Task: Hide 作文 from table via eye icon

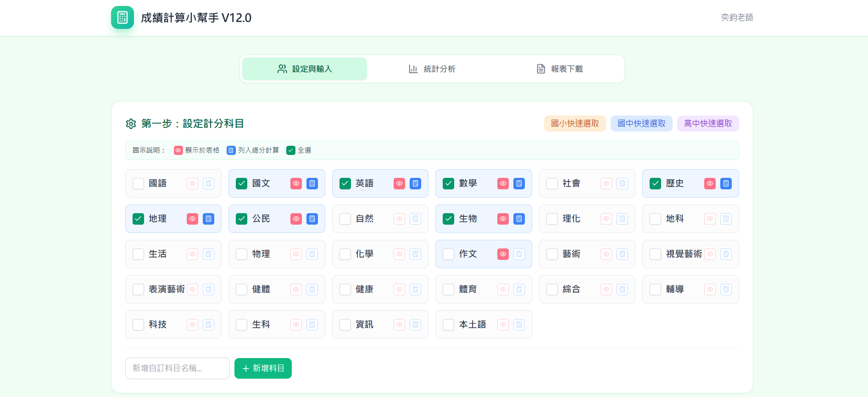Action: (503, 254)
